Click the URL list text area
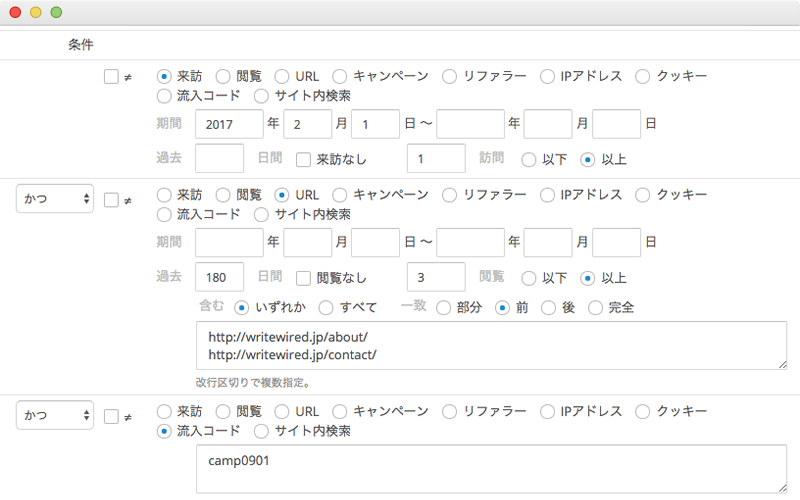800x500 pixels. (491, 345)
